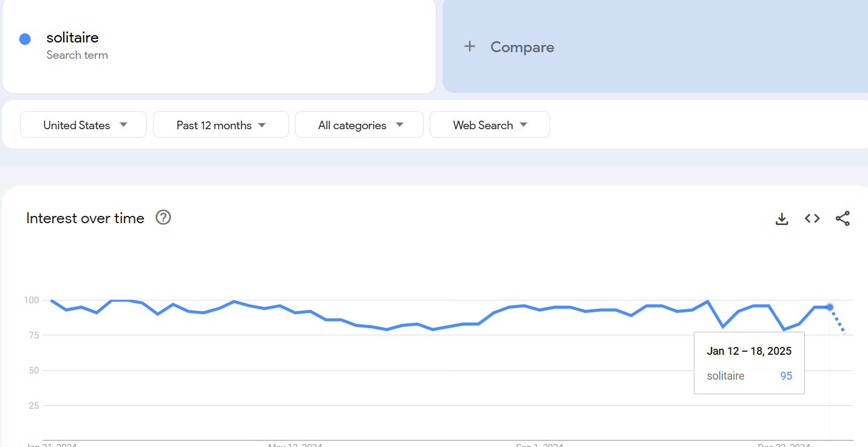Click the solitaire value 95 link in tooltip

click(786, 375)
